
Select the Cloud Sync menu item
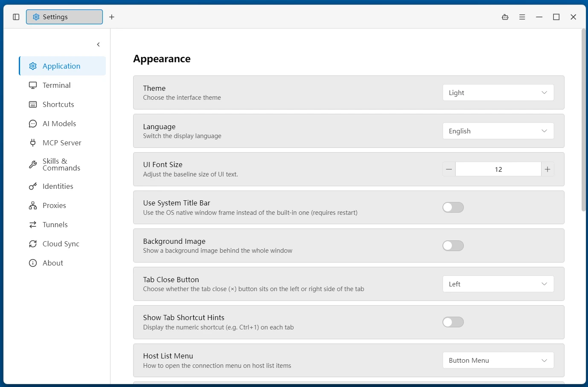point(62,244)
